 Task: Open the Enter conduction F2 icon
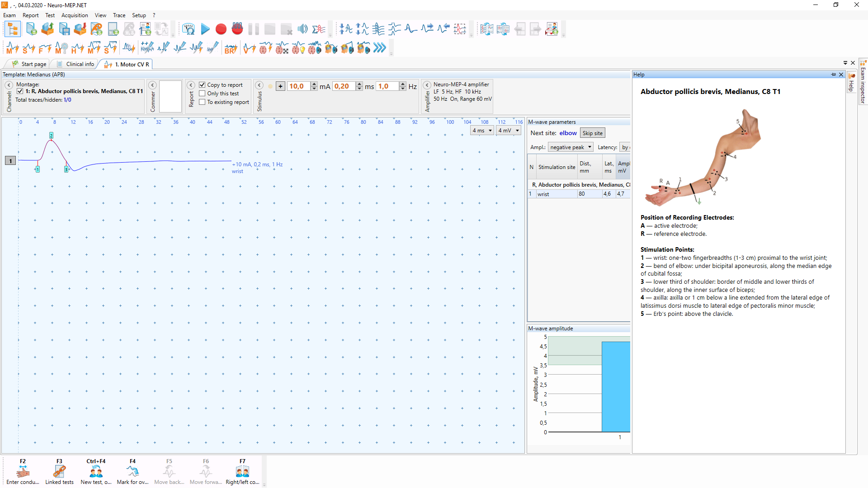23,472
